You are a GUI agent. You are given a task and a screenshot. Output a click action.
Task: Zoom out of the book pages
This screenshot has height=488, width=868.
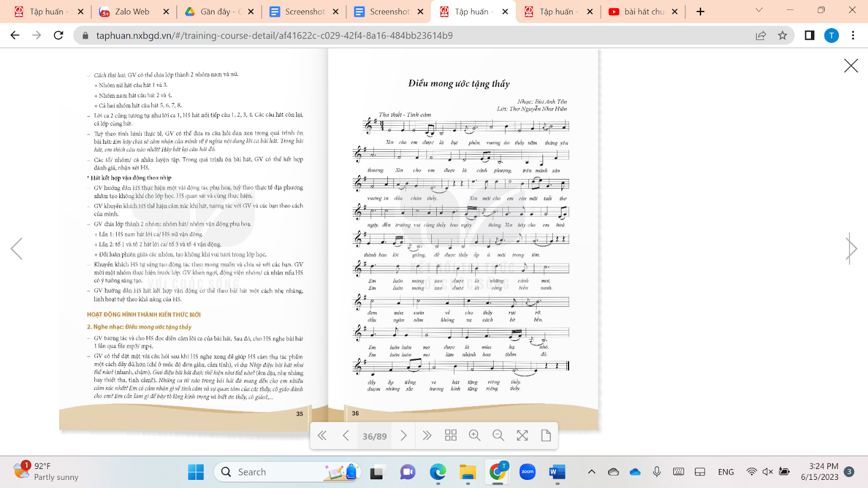498,435
